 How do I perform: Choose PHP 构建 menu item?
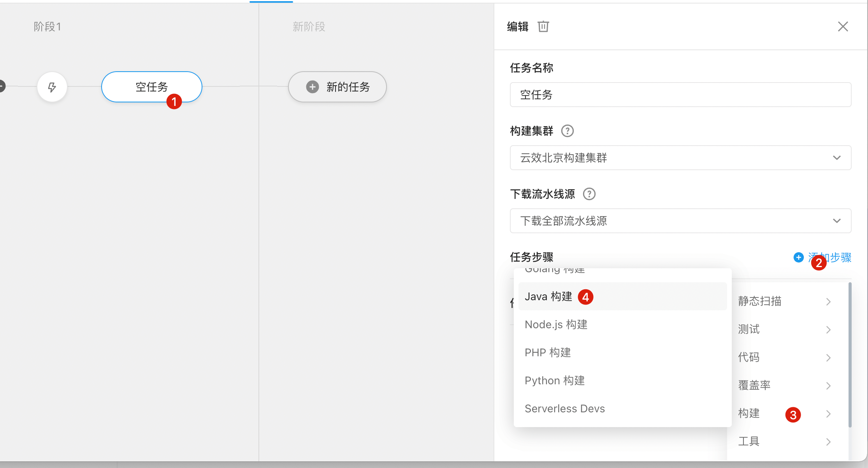[x=548, y=353]
